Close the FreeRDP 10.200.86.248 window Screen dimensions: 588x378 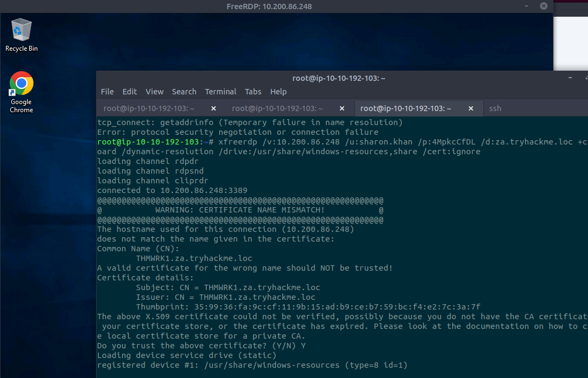tap(544, 6)
